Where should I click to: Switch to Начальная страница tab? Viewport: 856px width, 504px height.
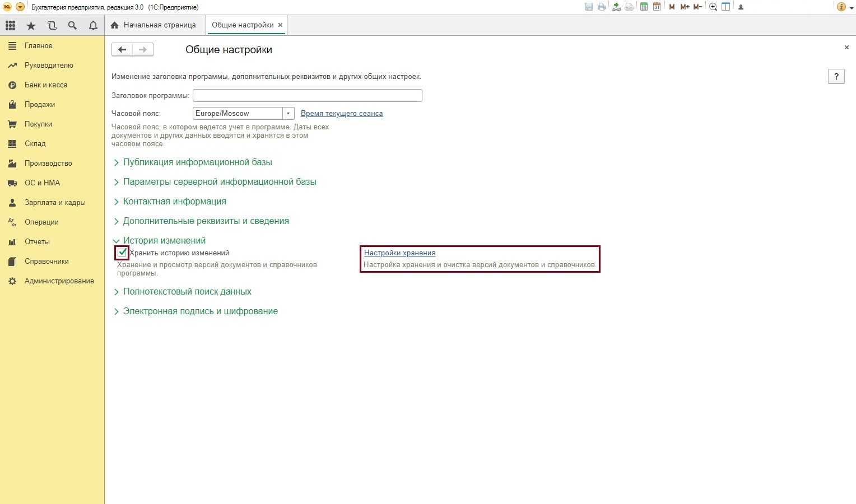153,25
